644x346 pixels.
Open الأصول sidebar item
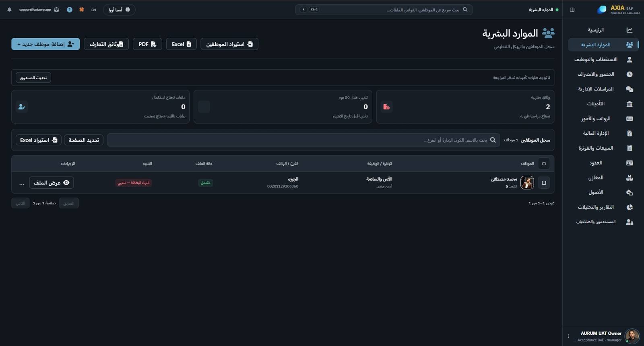603,192
